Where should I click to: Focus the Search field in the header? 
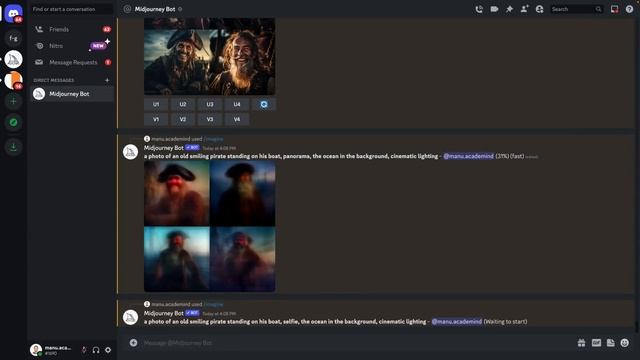(576, 9)
